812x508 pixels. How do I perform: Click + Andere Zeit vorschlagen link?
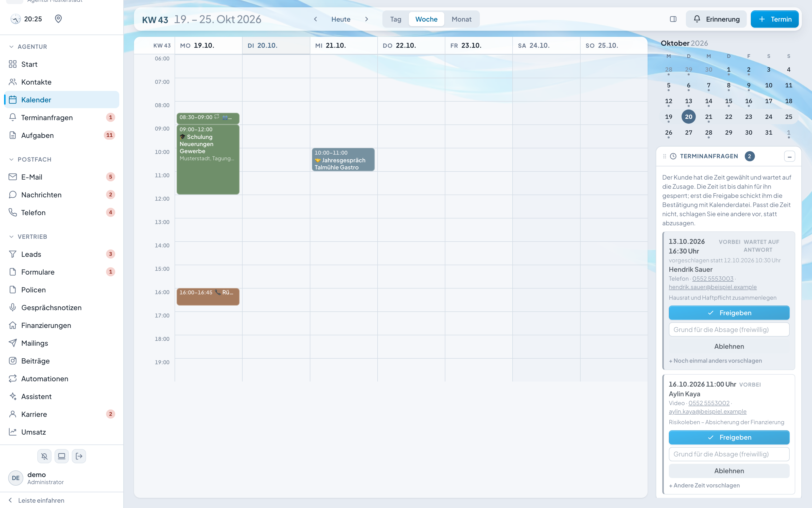704,485
